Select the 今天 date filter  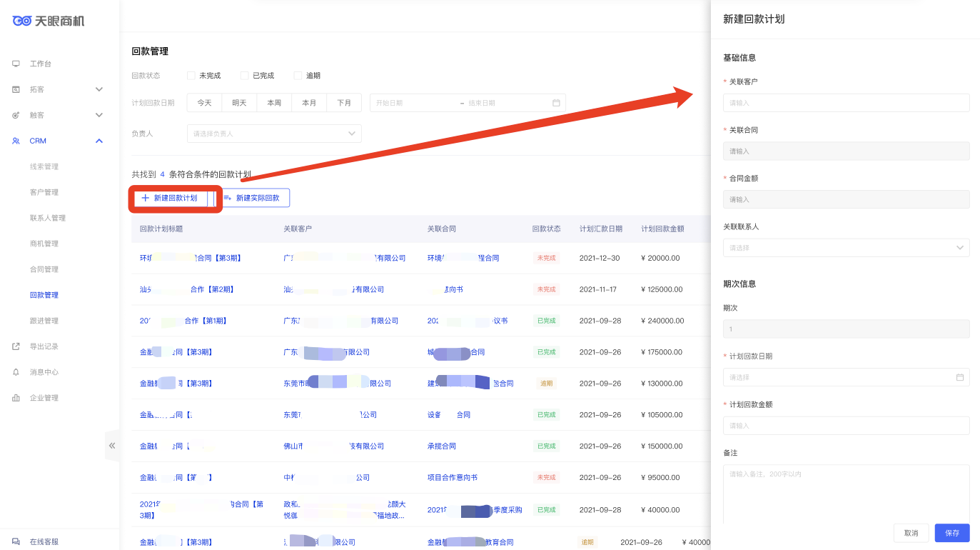pyautogui.click(x=205, y=103)
